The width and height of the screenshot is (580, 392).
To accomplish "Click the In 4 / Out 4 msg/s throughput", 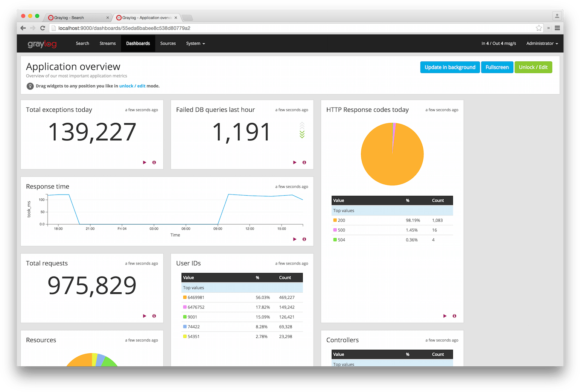I will 498,44.
